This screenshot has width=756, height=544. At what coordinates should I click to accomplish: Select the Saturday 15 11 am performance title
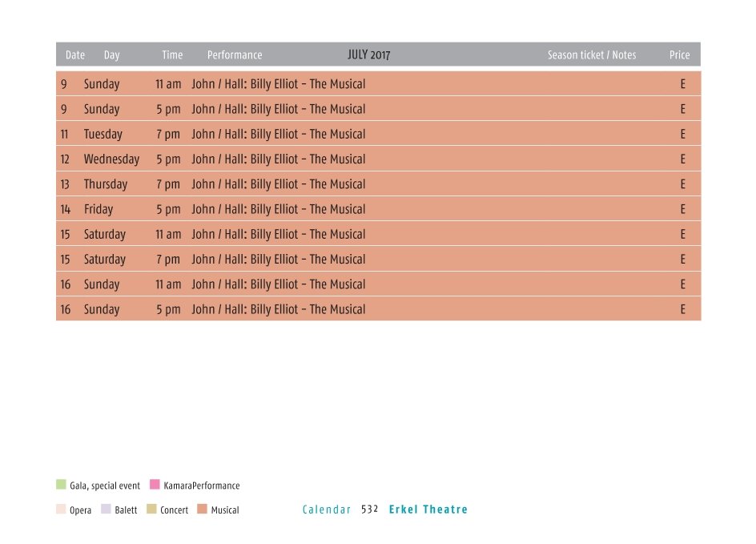(x=278, y=235)
